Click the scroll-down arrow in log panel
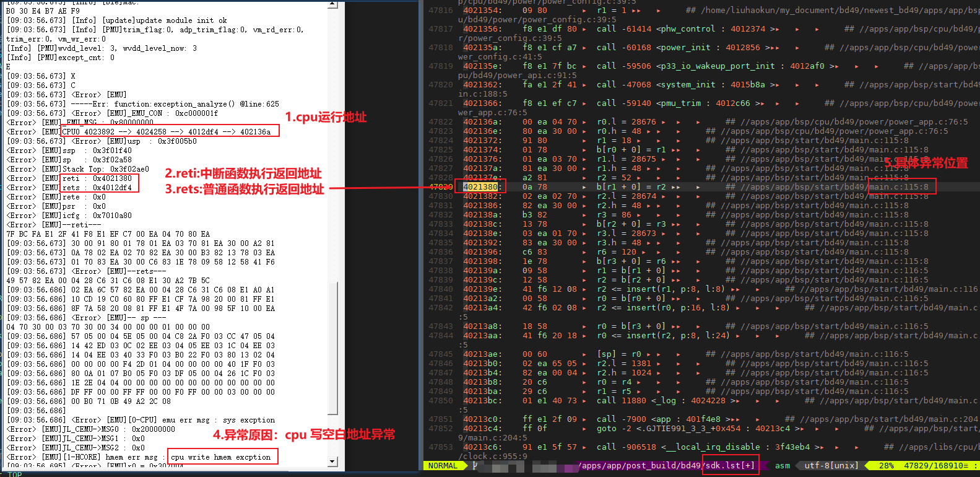 click(x=332, y=461)
